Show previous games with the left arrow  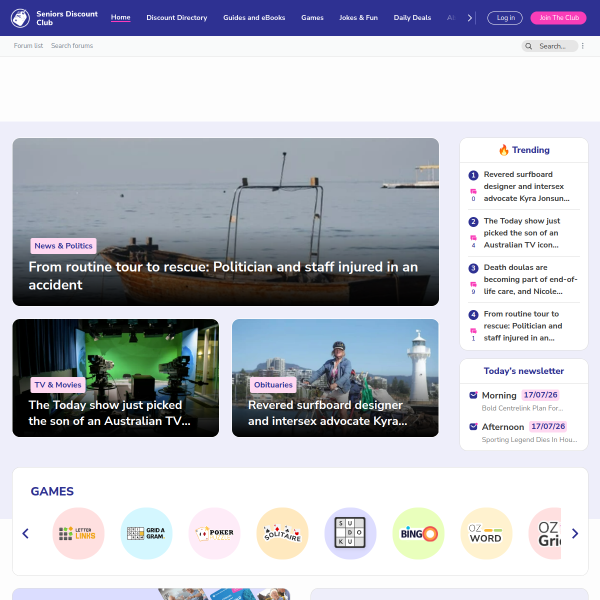[26, 533]
